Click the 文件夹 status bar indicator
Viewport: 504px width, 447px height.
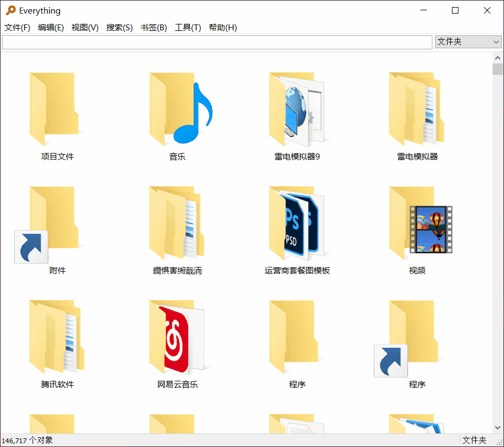tap(474, 440)
